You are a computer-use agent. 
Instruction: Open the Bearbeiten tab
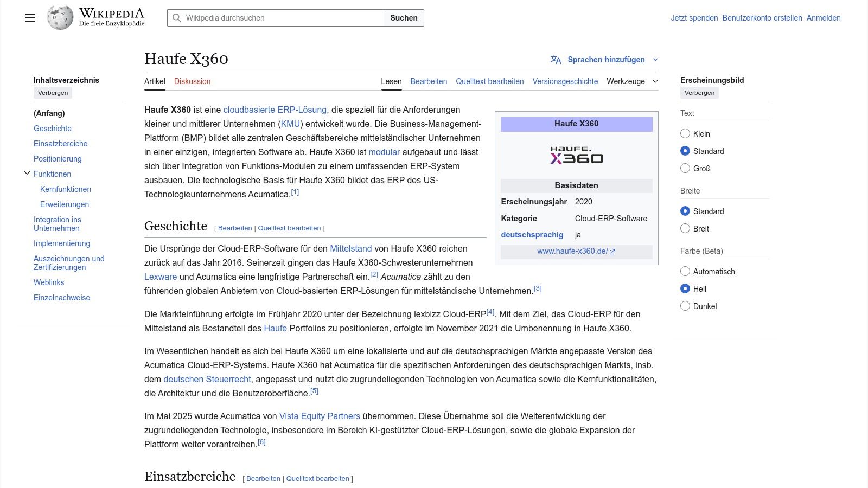429,81
